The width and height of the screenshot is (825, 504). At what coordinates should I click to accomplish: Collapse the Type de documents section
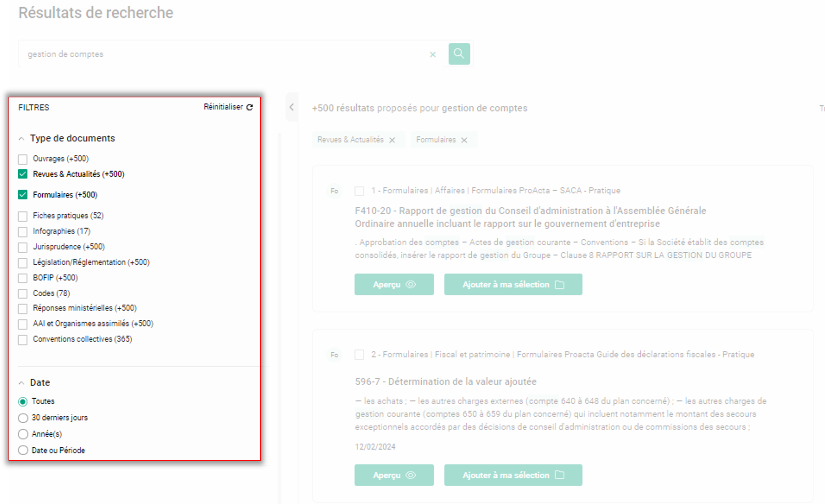21,139
